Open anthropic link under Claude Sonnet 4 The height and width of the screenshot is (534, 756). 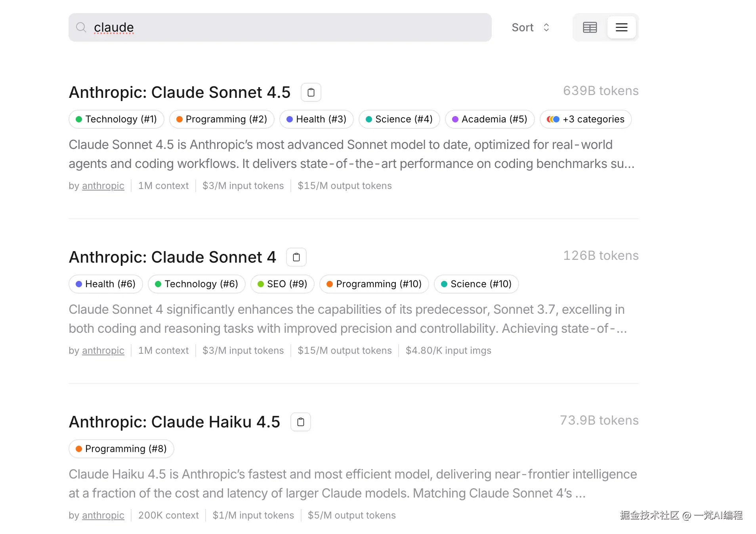click(x=103, y=351)
